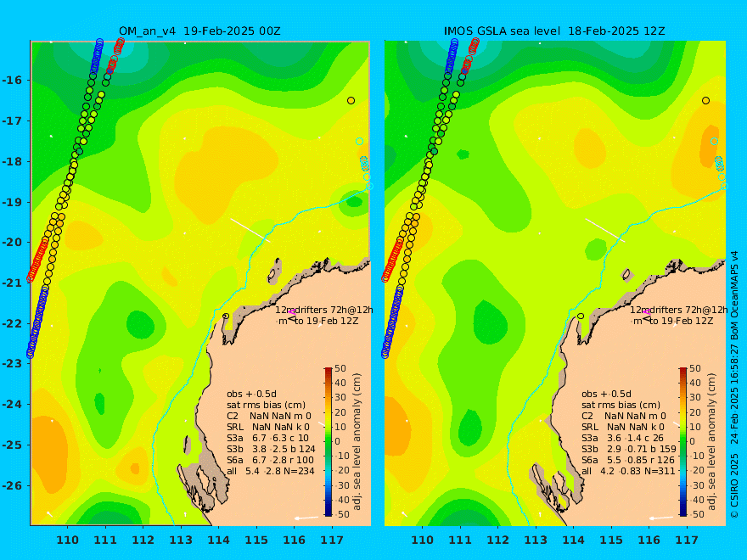Click the 0 tick on right colorbar
The width and height of the screenshot is (747, 560).
tap(693, 441)
